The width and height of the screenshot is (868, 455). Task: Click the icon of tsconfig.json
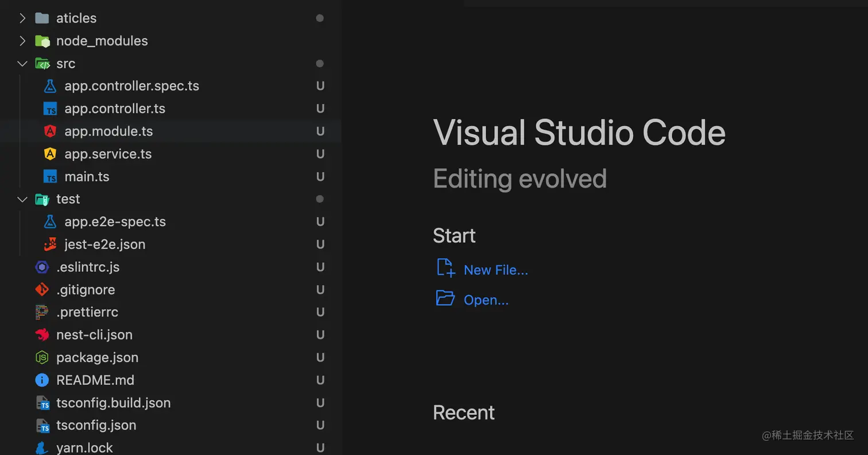pos(43,425)
